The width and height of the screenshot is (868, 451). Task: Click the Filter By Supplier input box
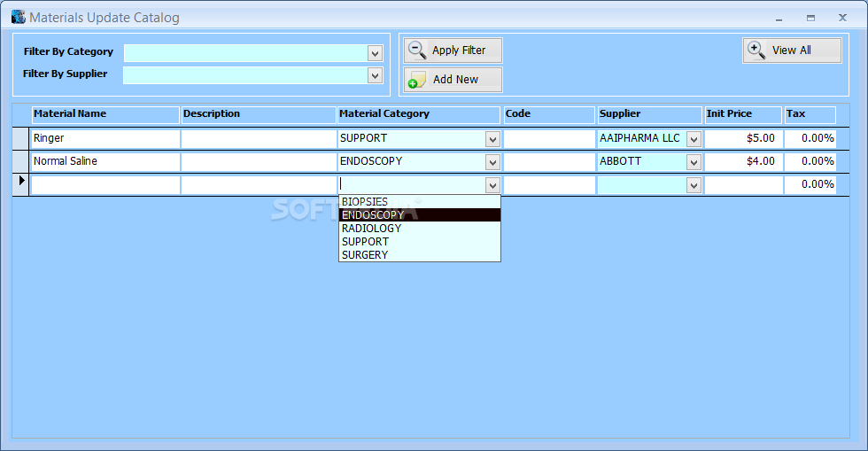[x=246, y=75]
